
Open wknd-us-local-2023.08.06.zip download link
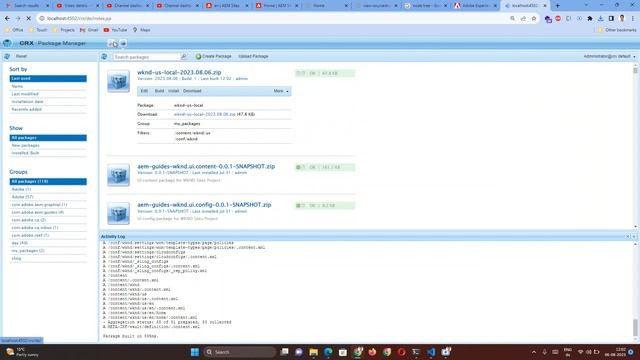(204, 114)
